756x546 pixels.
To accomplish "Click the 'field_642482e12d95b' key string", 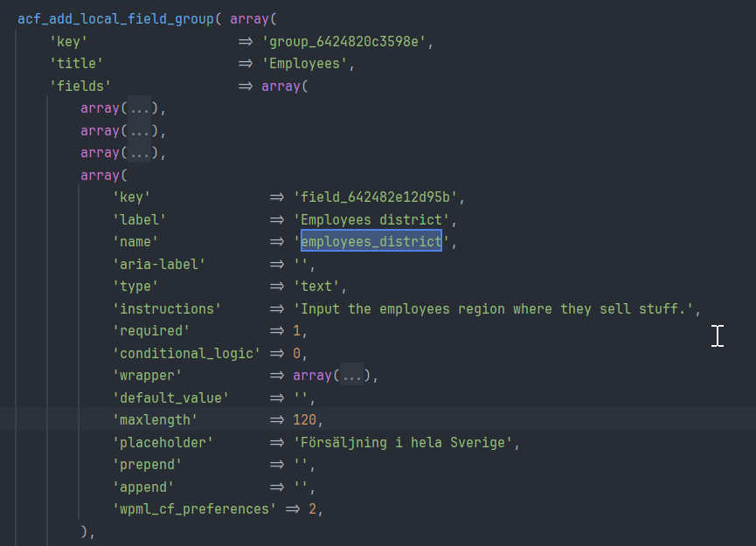I will point(375,197).
